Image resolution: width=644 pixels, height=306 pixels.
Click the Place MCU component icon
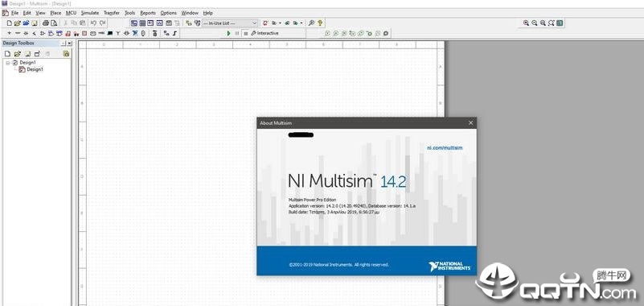coord(154,33)
